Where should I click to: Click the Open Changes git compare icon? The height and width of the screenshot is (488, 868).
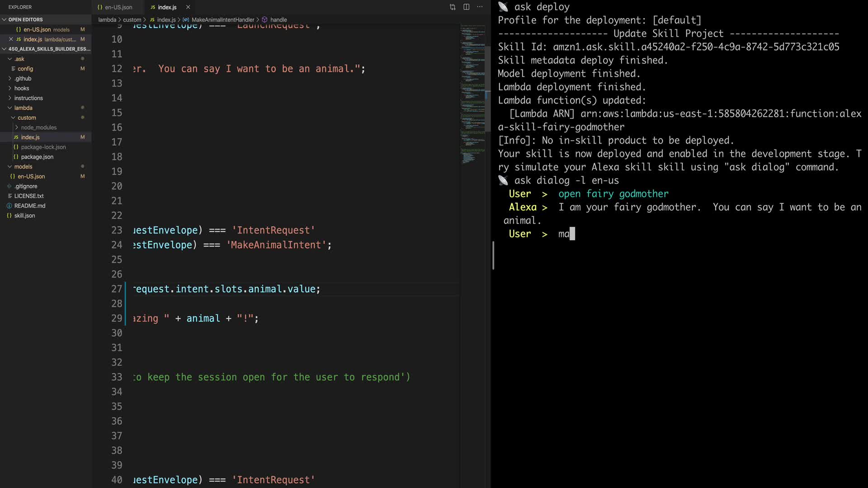click(x=453, y=7)
